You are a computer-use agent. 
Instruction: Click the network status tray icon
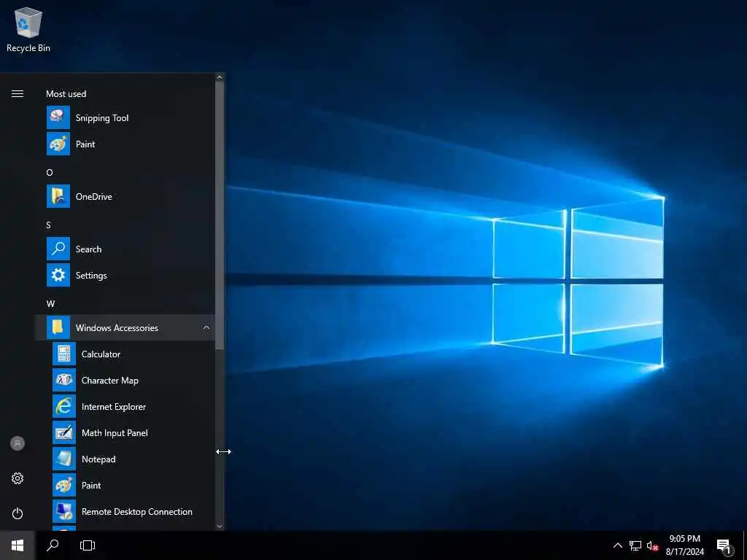[x=635, y=545]
